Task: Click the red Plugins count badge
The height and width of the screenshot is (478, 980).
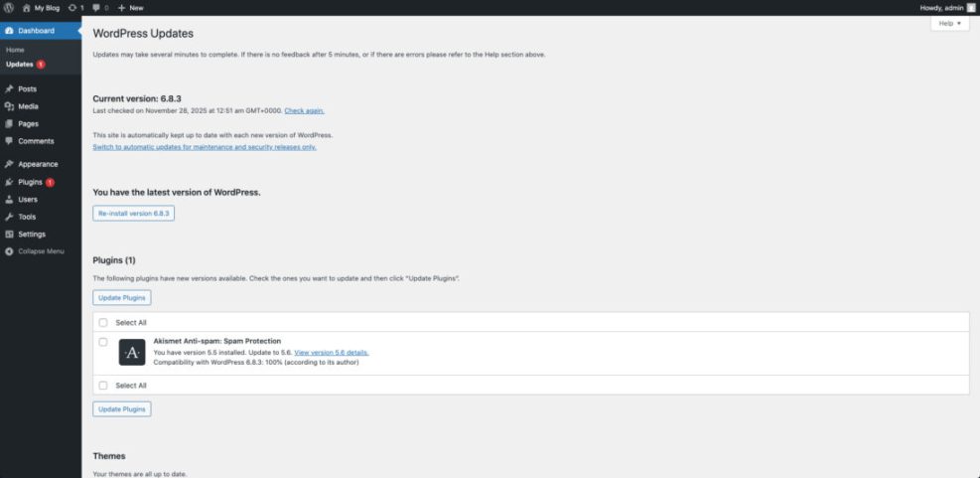Action: click(50, 182)
